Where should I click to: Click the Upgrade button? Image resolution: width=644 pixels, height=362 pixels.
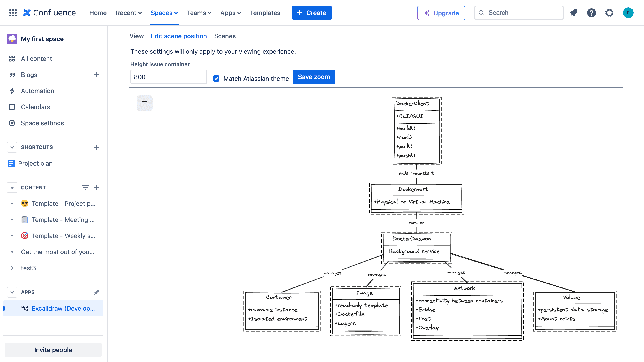pos(441,13)
